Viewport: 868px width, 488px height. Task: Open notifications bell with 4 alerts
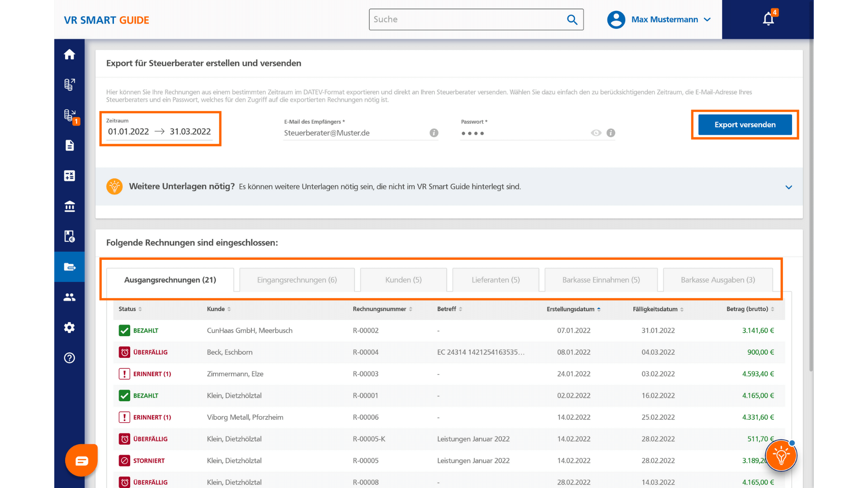coord(768,19)
